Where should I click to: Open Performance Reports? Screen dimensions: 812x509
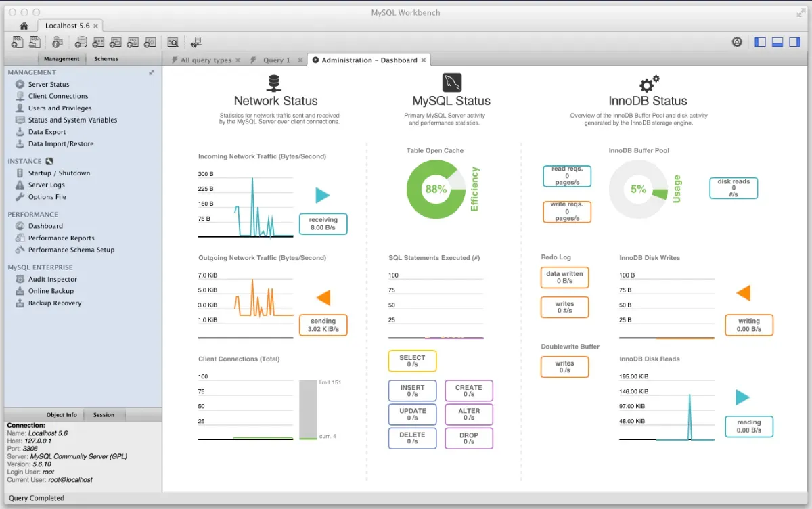pos(61,238)
